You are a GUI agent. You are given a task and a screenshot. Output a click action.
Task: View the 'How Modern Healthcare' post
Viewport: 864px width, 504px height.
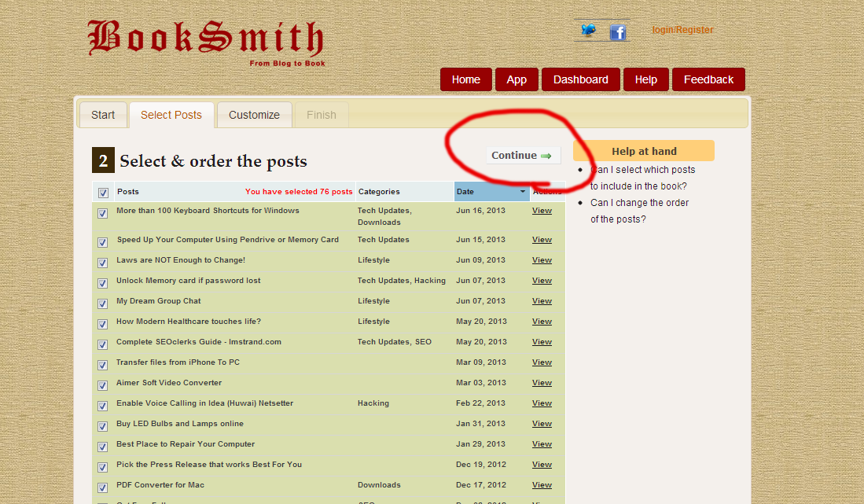click(x=542, y=321)
